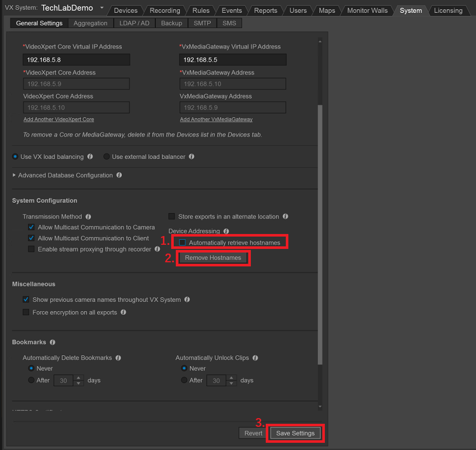476x450 pixels.
Task: Select the After radio under Automatically Unlock Clips
Action: tap(184, 380)
